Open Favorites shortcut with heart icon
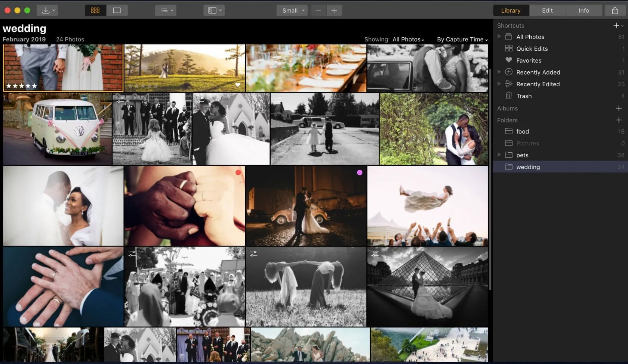 [529, 60]
